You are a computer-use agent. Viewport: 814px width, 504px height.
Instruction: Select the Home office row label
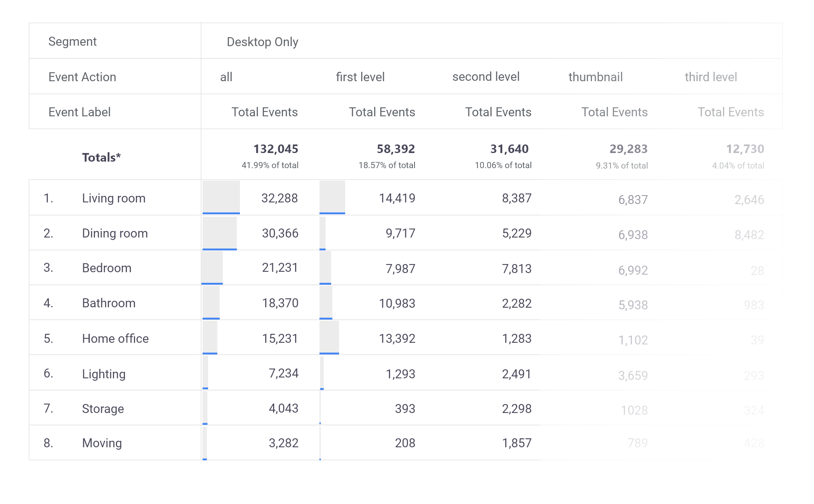(115, 338)
